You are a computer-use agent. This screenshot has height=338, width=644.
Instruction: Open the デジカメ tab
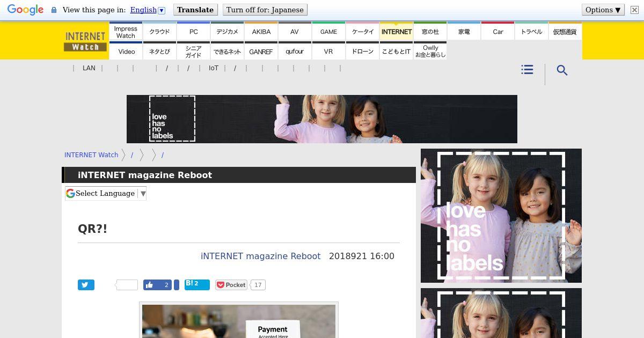pos(227,32)
